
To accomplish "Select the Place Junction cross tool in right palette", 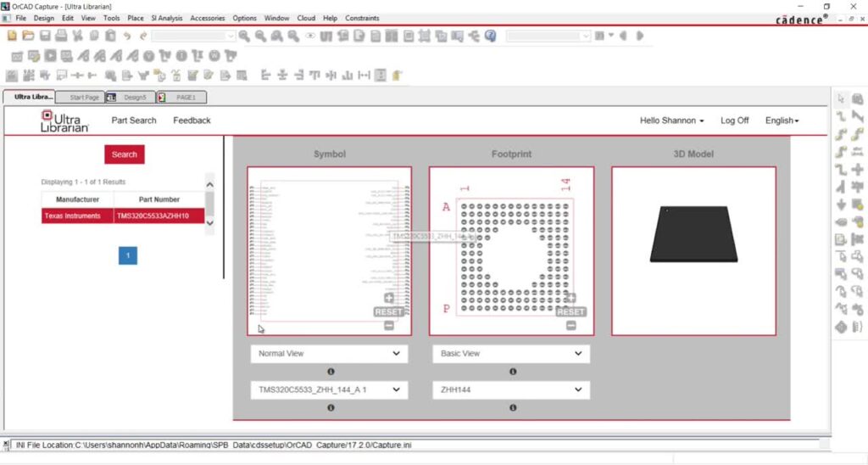I will pos(858,169).
